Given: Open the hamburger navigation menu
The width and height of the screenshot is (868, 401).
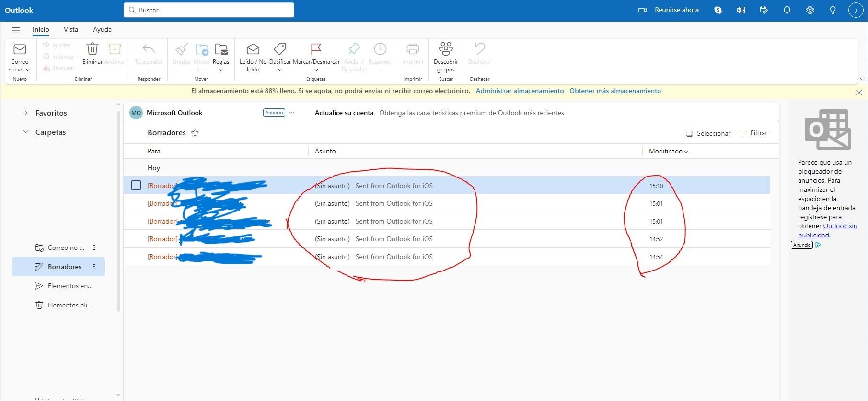Looking at the screenshot, I should tap(16, 30).
